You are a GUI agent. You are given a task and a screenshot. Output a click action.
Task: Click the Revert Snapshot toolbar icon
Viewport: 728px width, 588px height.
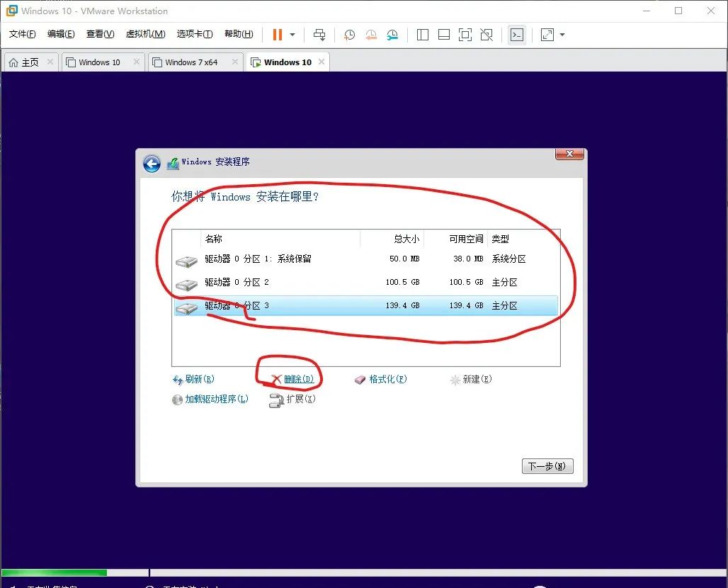point(370,35)
